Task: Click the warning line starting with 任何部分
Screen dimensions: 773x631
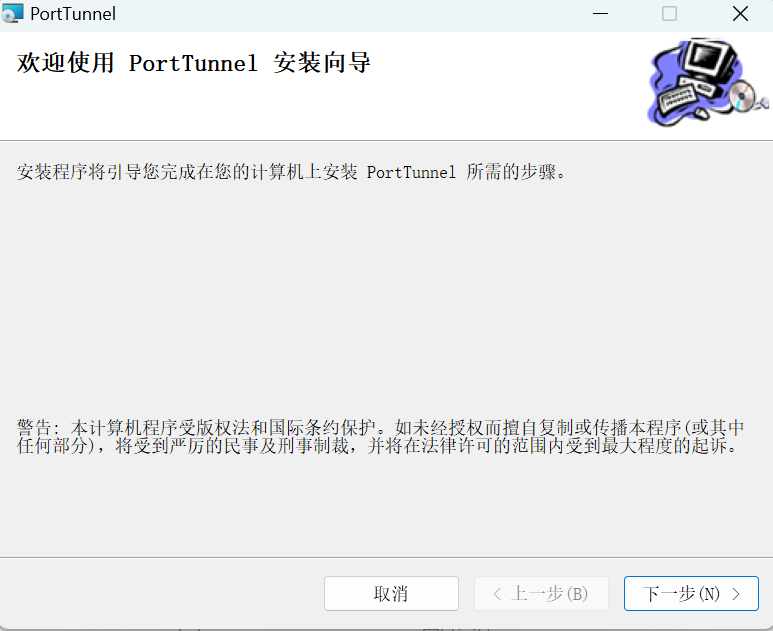Action: point(380,446)
